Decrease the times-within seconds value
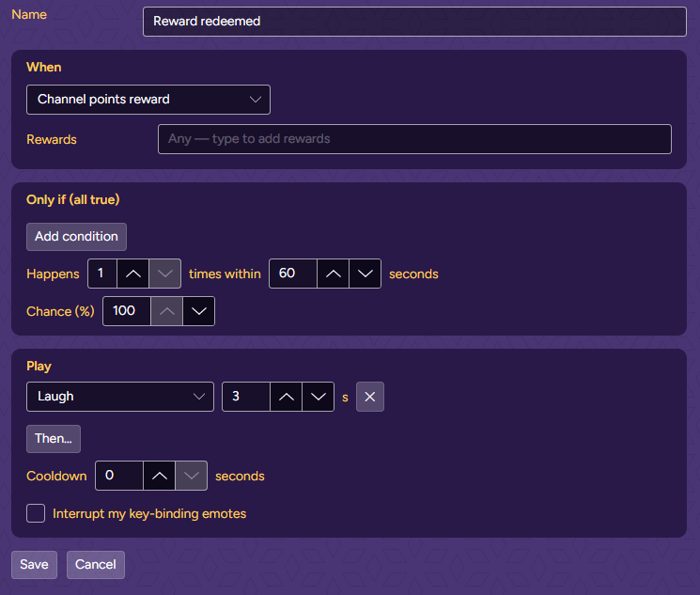This screenshot has width=700, height=595. click(x=366, y=274)
